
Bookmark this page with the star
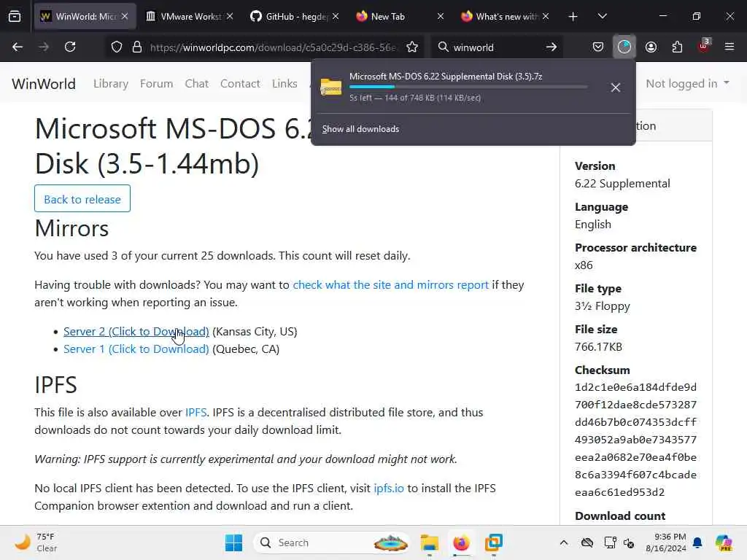[x=412, y=47]
